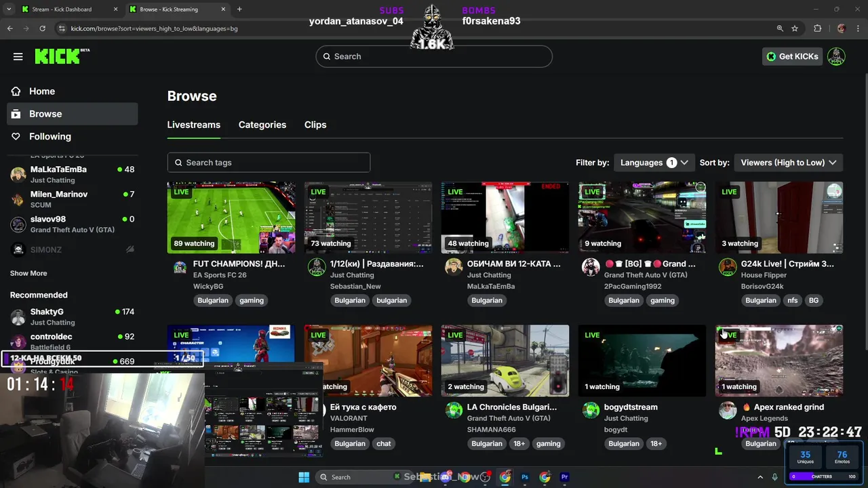Select Browse in the sidebar
The height and width of the screenshot is (488, 868).
73,114
